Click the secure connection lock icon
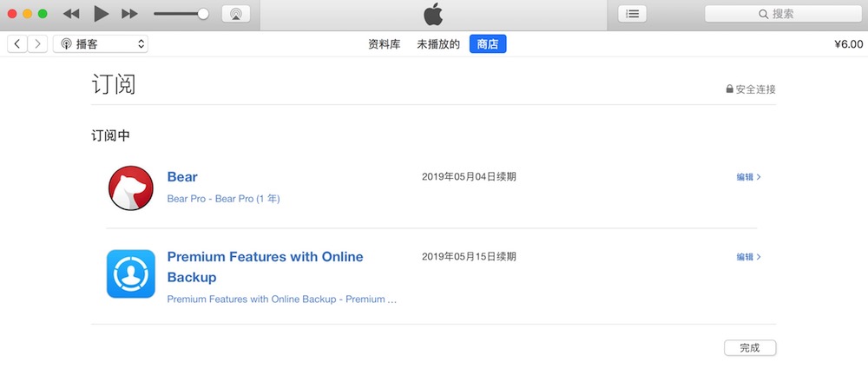The width and height of the screenshot is (868, 382). click(730, 89)
